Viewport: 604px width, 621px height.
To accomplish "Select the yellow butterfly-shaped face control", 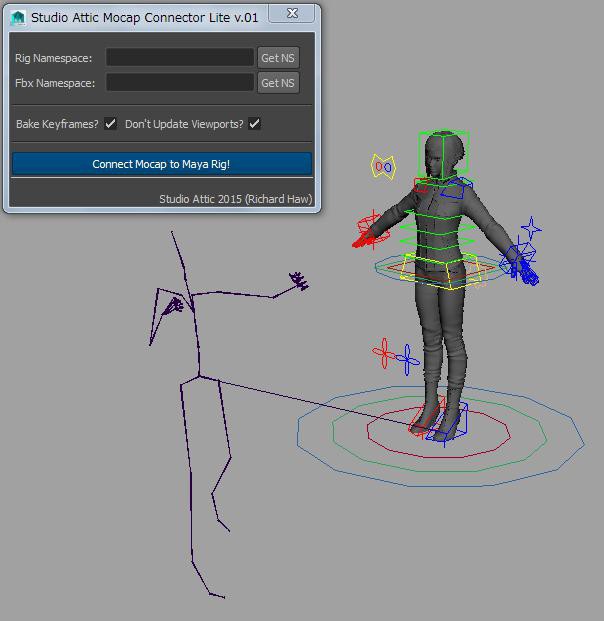I will pos(382,166).
